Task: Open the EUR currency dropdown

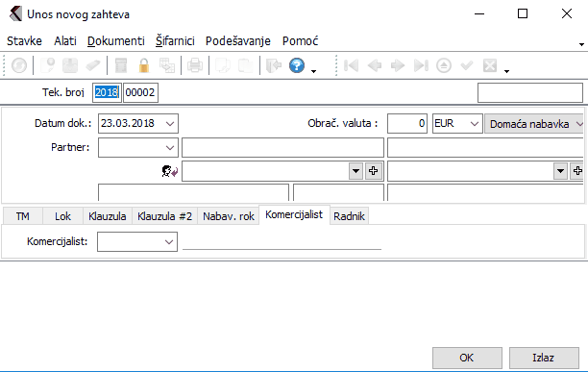Action: [x=474, y=123]
